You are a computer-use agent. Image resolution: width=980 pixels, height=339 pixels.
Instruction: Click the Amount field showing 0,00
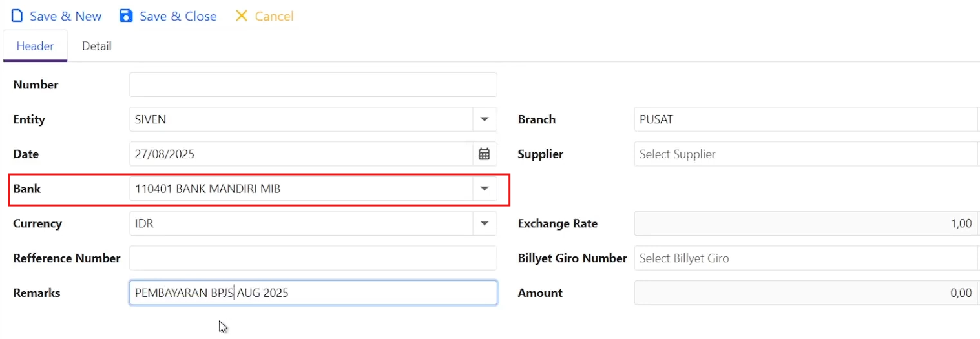pos(806,293)
